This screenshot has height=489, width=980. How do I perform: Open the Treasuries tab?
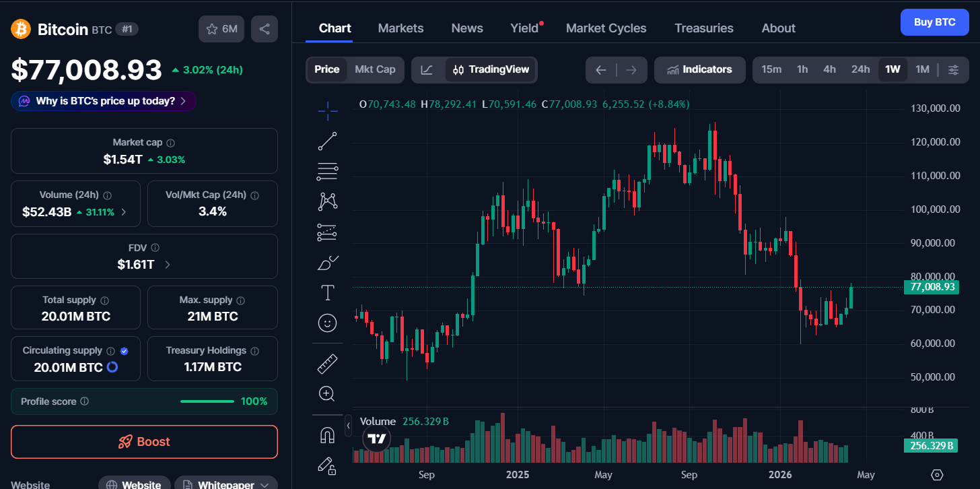(704, 28)
